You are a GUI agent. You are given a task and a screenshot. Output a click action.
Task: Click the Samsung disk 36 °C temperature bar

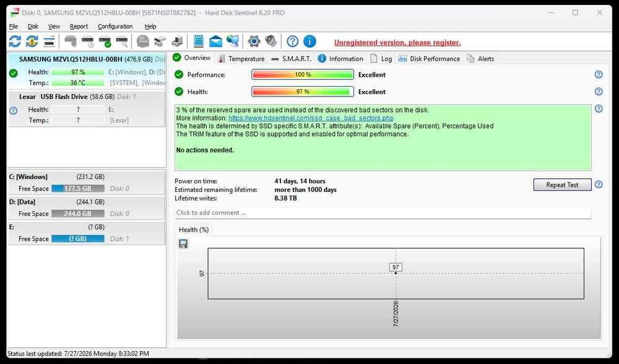pyautogui.click(x=78, y=82)
